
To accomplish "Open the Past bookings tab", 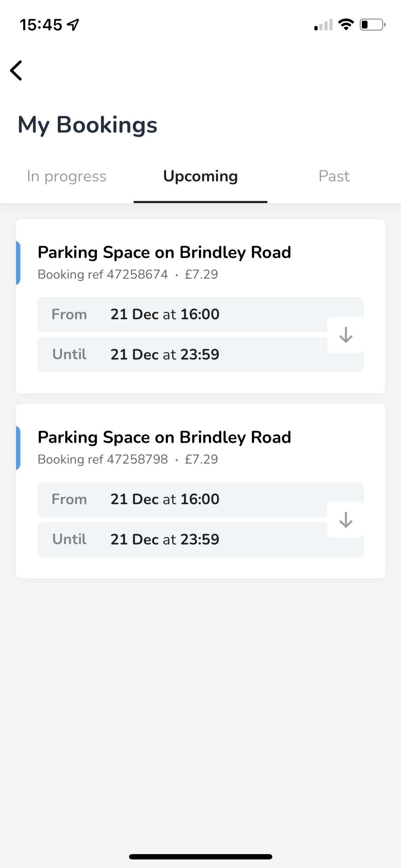I will coord(334,176).
